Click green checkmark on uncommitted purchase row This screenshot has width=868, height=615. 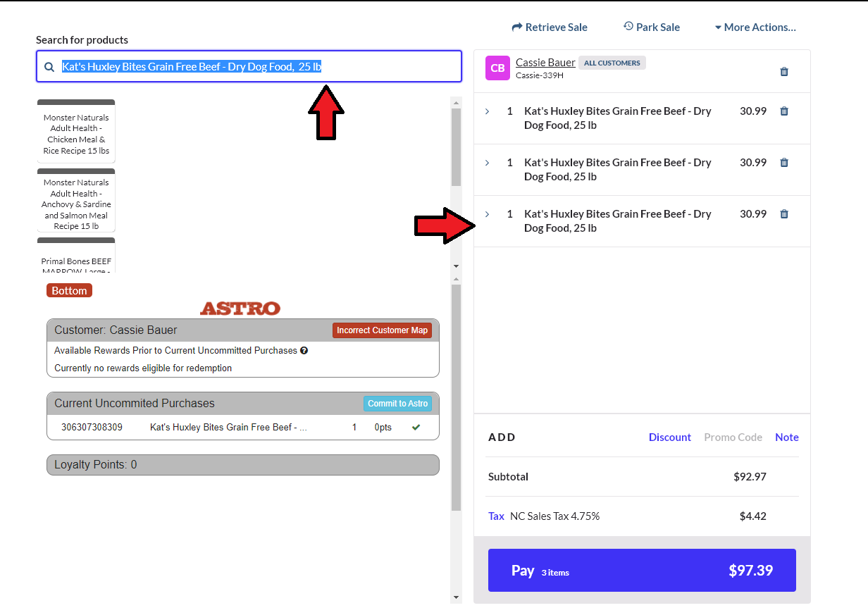pyautogui.click(x=416, y=427)
